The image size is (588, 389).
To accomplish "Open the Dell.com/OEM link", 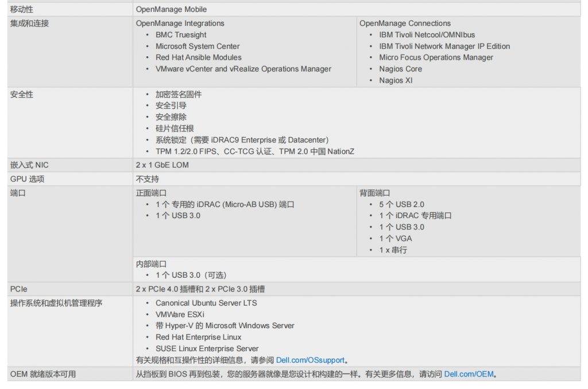I will [469, 374].
